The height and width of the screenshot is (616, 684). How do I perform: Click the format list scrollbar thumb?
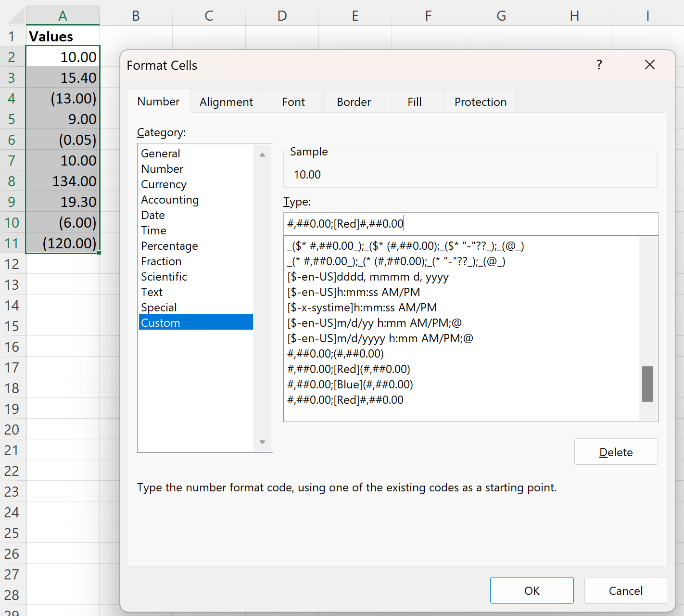pyautogui.click(x=647, y=384)
